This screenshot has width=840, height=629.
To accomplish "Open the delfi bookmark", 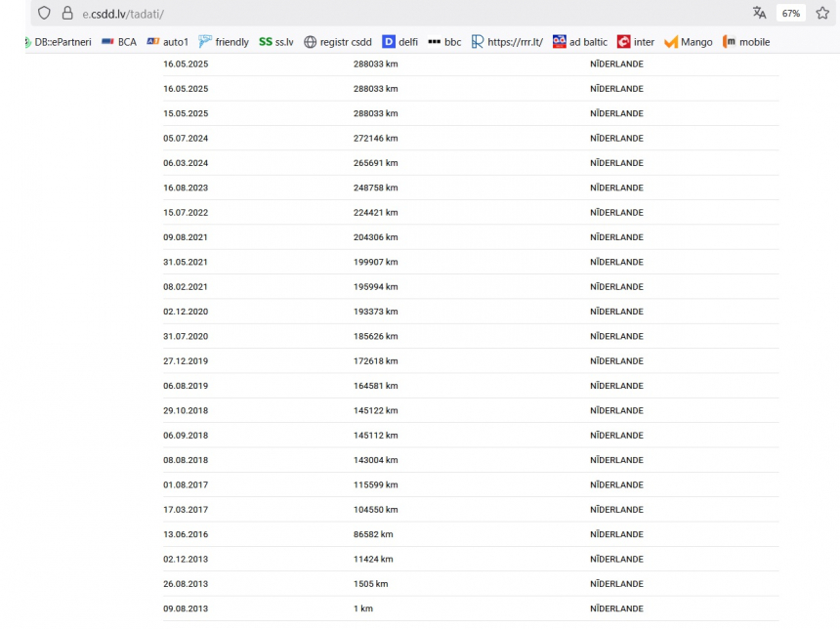I will pyautogui.click(x=399, y=42).
